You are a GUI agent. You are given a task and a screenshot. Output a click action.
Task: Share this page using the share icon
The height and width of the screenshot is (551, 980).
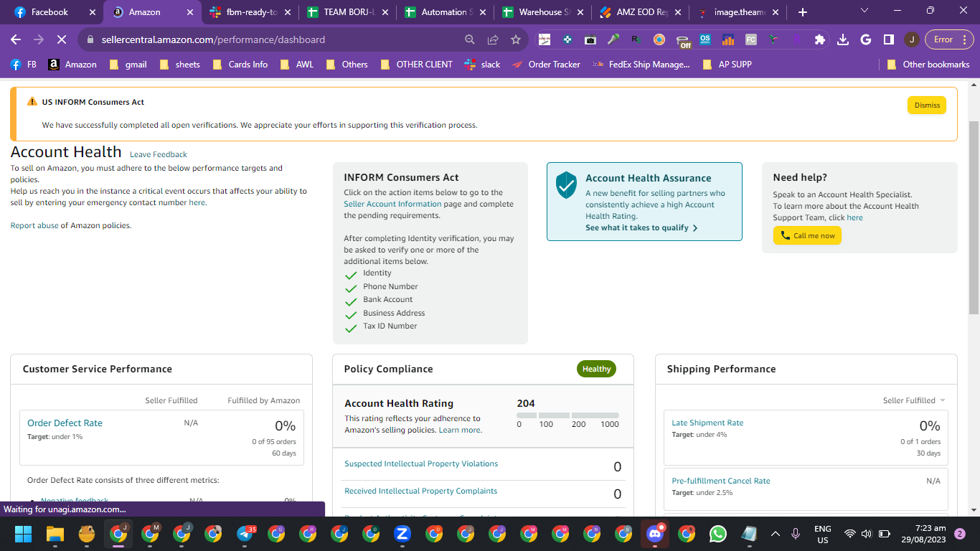493,39
